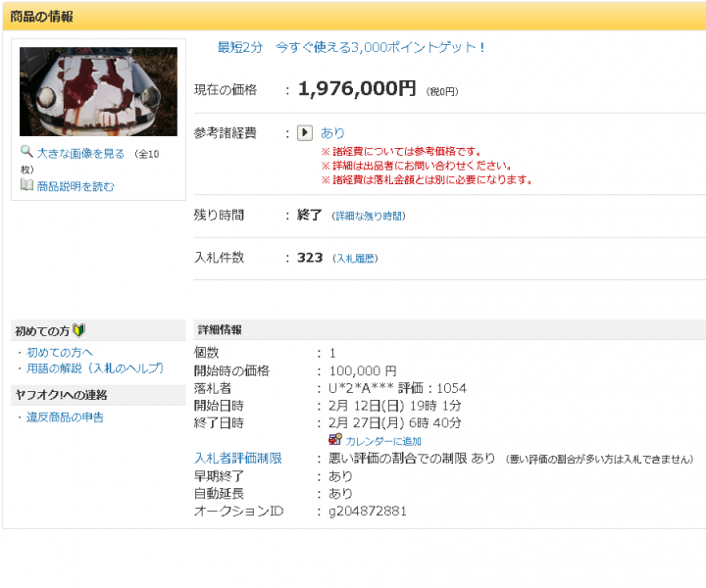This screenshot has height=588, width=706.
Task: Click starting price 100,000 円
Action: pos(363,370)
